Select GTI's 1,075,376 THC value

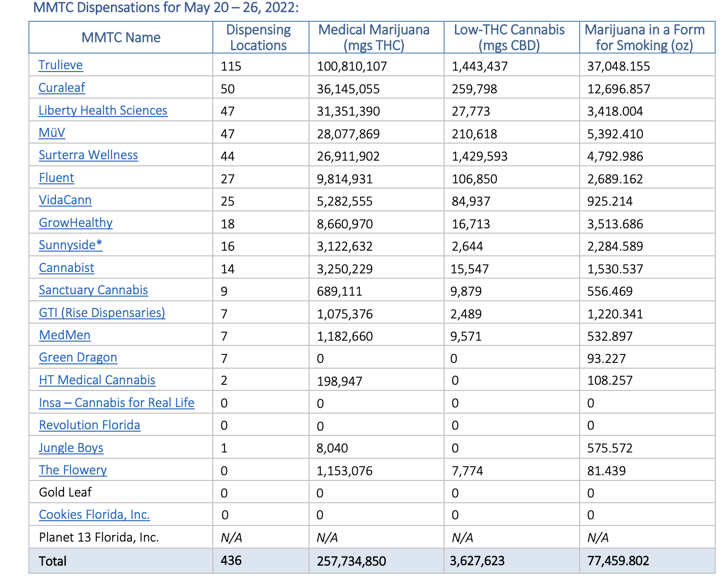coord(345,314)
